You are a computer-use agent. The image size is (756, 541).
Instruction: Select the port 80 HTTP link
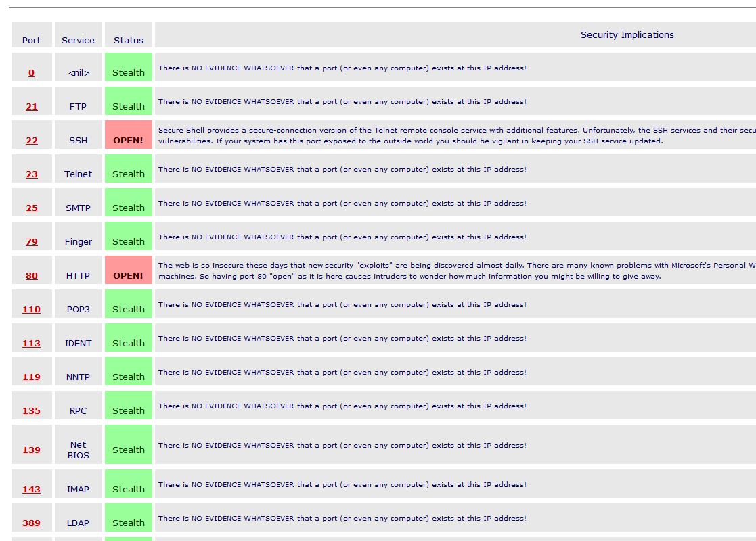click(x=32, y=276)
